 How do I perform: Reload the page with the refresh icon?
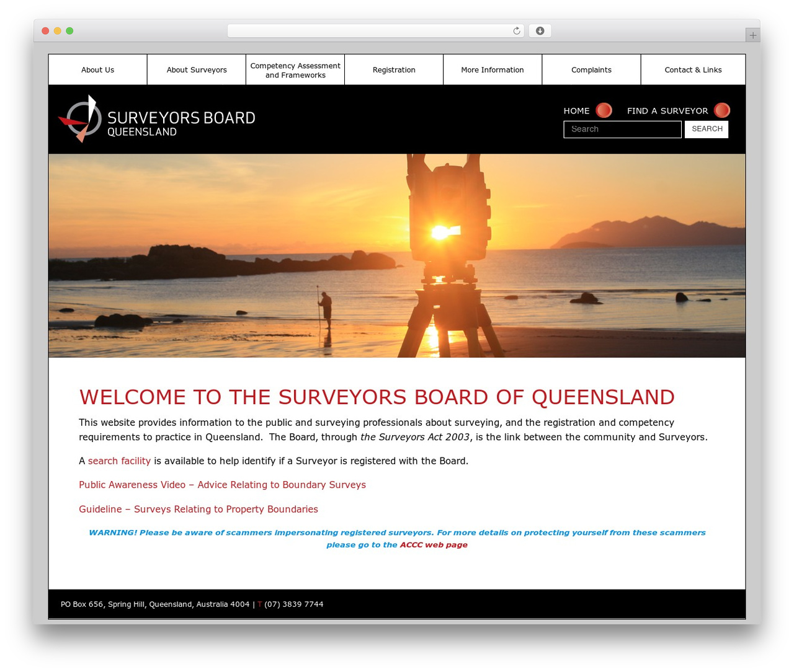517,31
